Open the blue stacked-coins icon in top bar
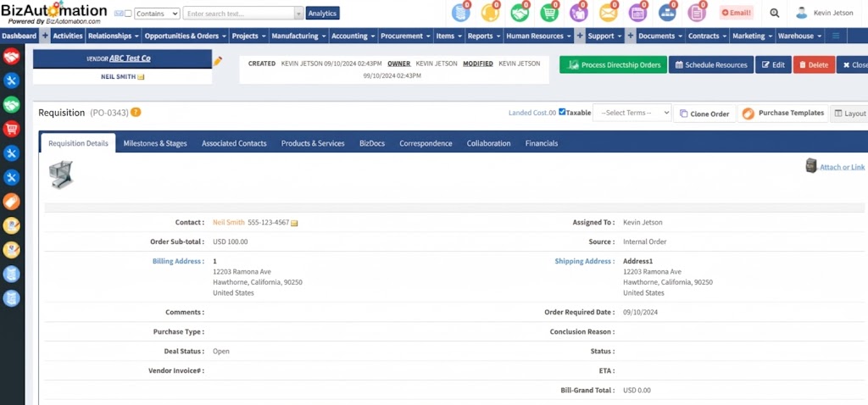 point(460,12)
